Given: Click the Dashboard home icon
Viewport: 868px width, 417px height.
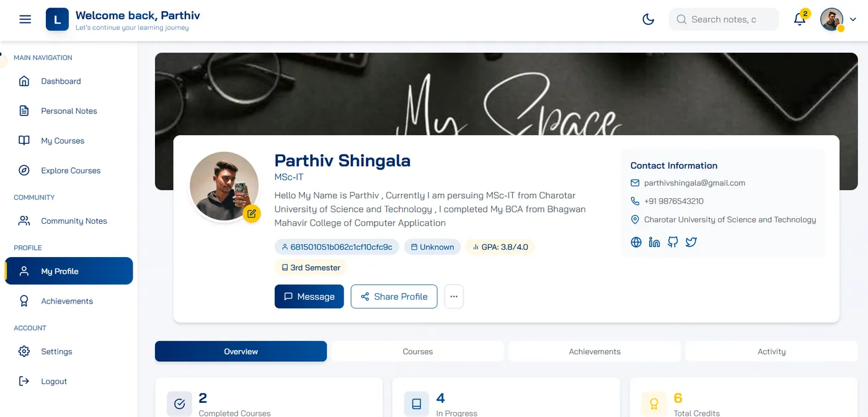Looking at the screenshot, I should (24, 81).
